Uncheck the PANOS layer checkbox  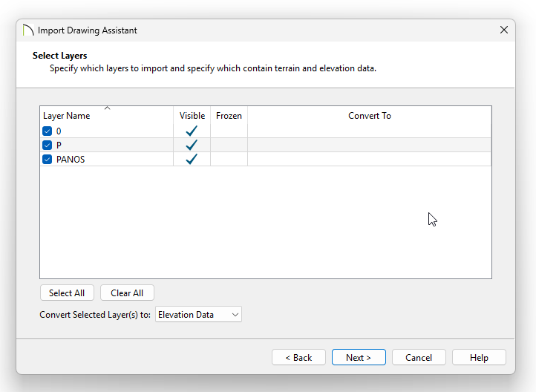click(x=48, y=159)
